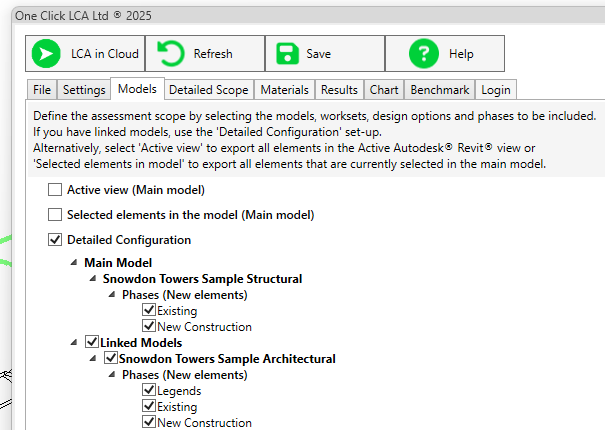
Task: Collapse the Main Model tree node
Action: (x=74, y=262)
